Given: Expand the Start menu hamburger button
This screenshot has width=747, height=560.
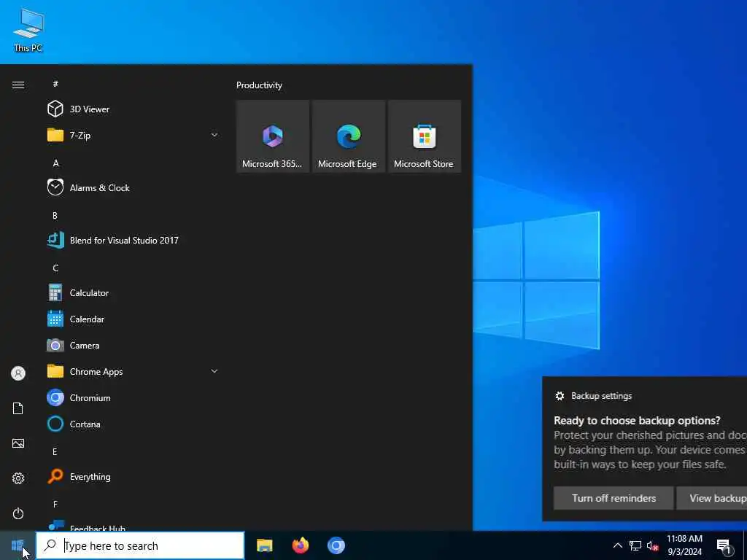Looking at the screenshot, I should coord(18,85).
